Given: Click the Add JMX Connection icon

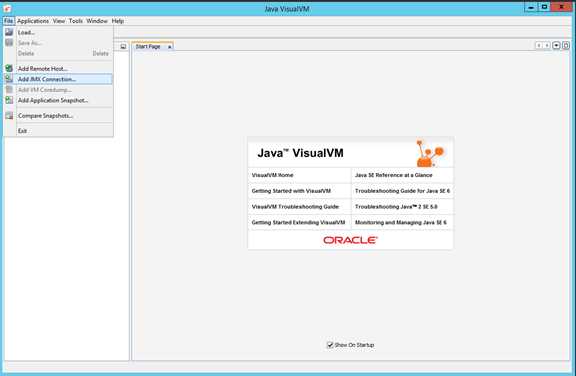Looking at the screenshot, I should pos(9,79).
